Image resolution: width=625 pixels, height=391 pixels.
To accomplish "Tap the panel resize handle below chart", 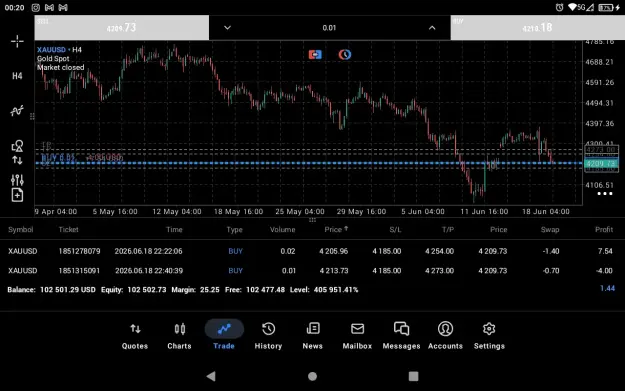I will coord(312,220).
